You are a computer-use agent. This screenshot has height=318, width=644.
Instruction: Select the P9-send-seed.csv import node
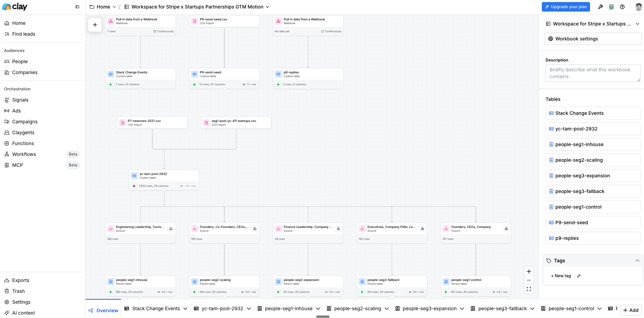224,21
